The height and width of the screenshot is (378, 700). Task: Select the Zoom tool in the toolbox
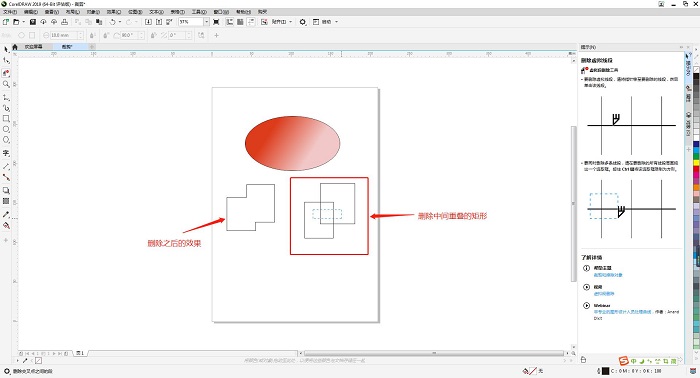[6, 84]
